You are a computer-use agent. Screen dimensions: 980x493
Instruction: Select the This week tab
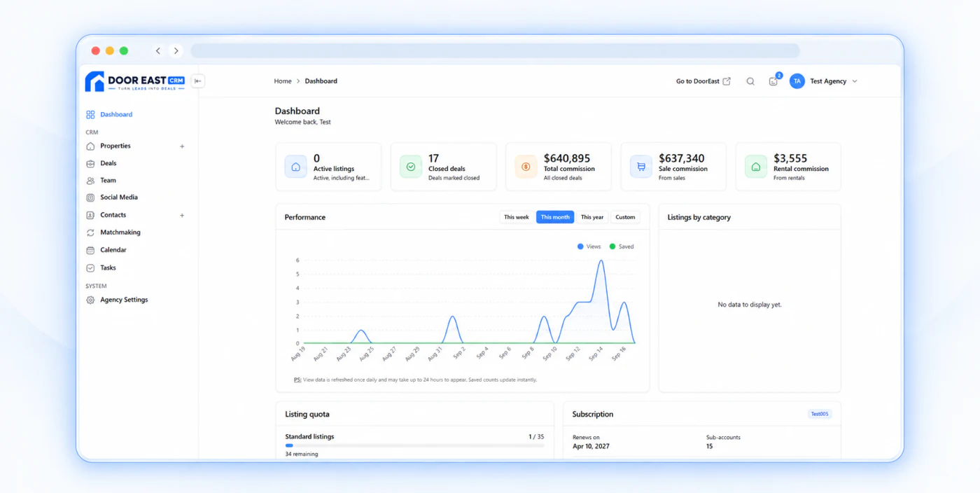[517, 217]
